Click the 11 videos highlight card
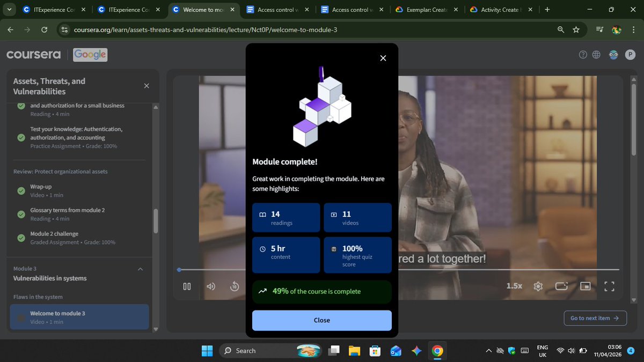 point(358,218)
